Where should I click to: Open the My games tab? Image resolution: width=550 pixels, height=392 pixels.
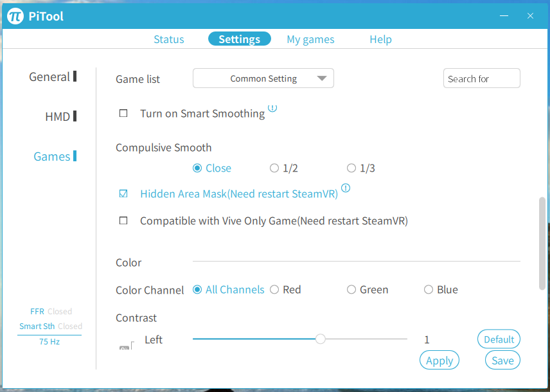pyautogui.click(x=310, y=39)
